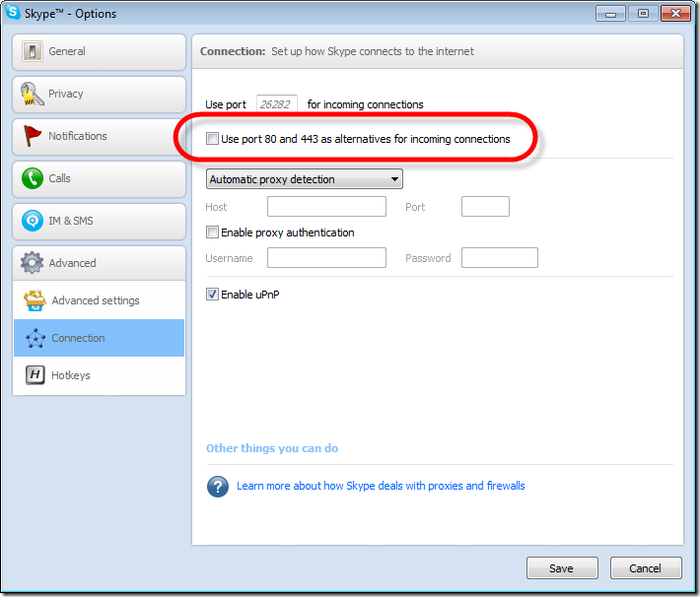Click the Hotkeys H key icon
700x597 pixels.
click(x=35, y=375)
